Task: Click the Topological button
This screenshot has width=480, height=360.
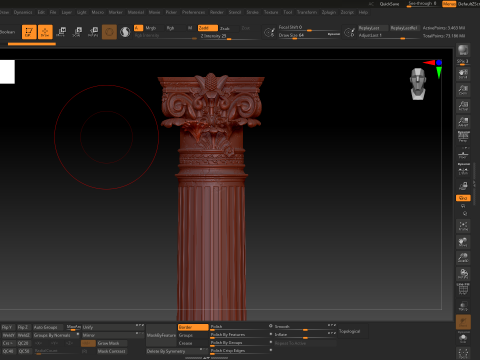Action: [x=352, y=331]
